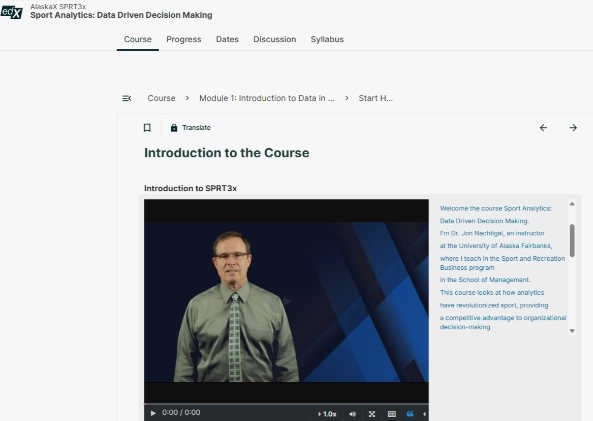The height and width of the screenshot is (421, 593).
Task: Go to previous unit with left arrow
Action: [543, 128]
